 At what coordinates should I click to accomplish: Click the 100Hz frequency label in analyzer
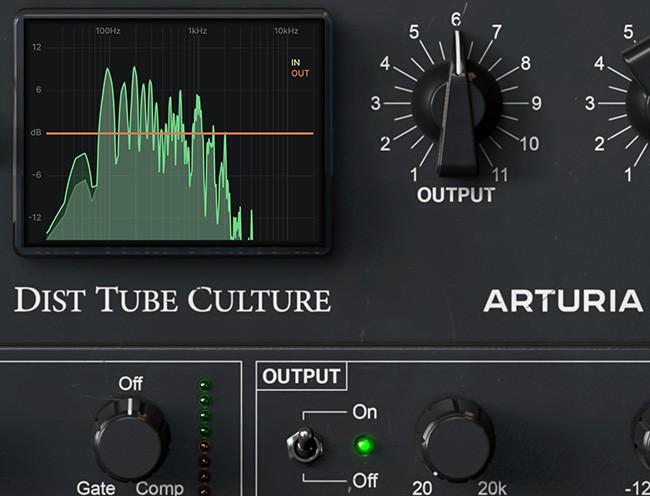point(108,31)
